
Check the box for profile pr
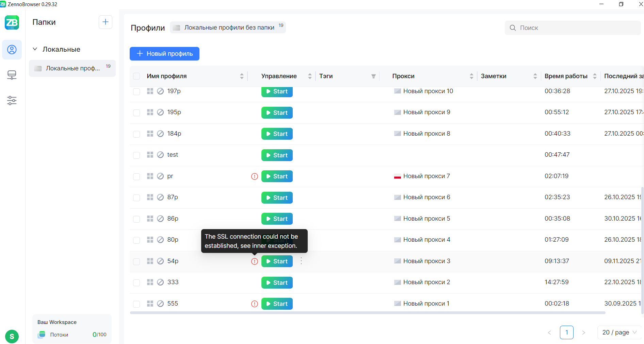point(136,176)
